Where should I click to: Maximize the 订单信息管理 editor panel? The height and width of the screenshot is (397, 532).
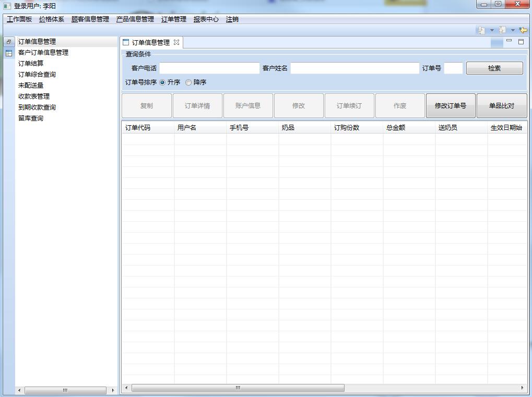tap(520, 41)
